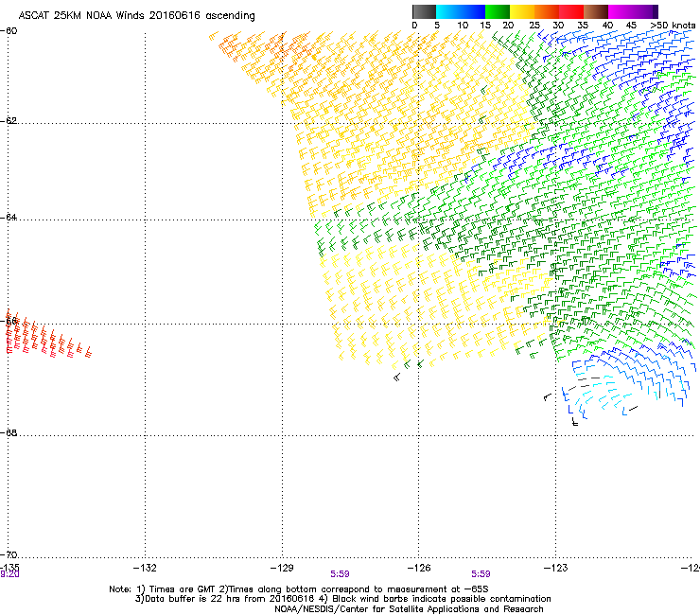Screen dimensions: 700x615
Task: Click the green 15-20 knots color segment
Action: coord(498,11)
